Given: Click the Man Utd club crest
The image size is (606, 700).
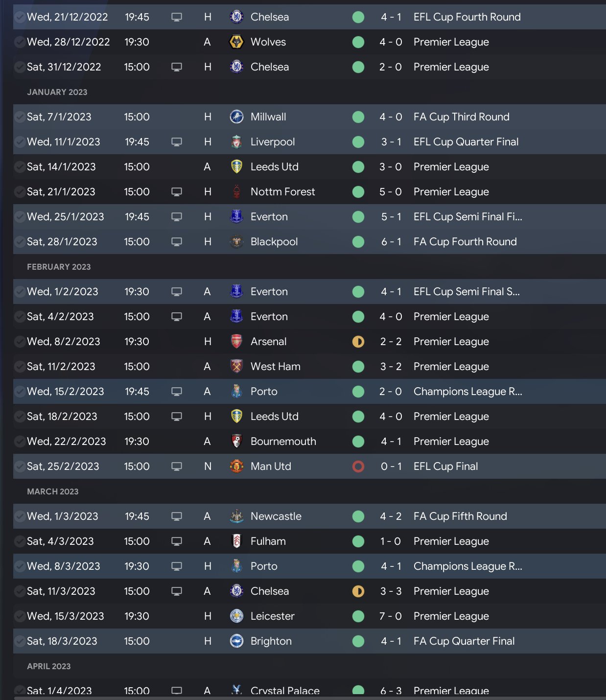Looking at the screenshot, I should pyautogui.click(x=236, y=467).
